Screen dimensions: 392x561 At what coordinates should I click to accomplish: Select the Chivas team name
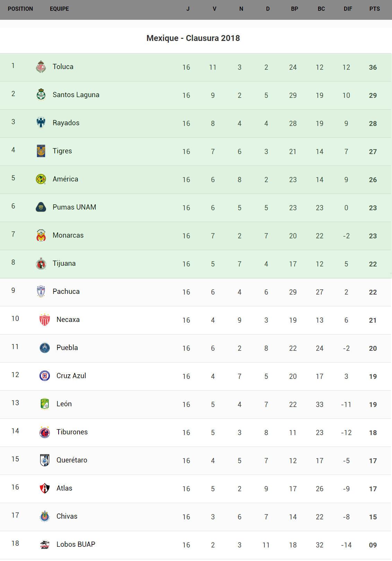[67, 516]
